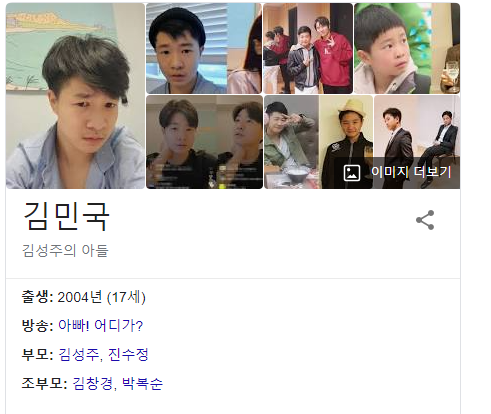Open the childhood photo thumbnail in top row
Viewport: 491px width, 414px height.
(407, 48)
